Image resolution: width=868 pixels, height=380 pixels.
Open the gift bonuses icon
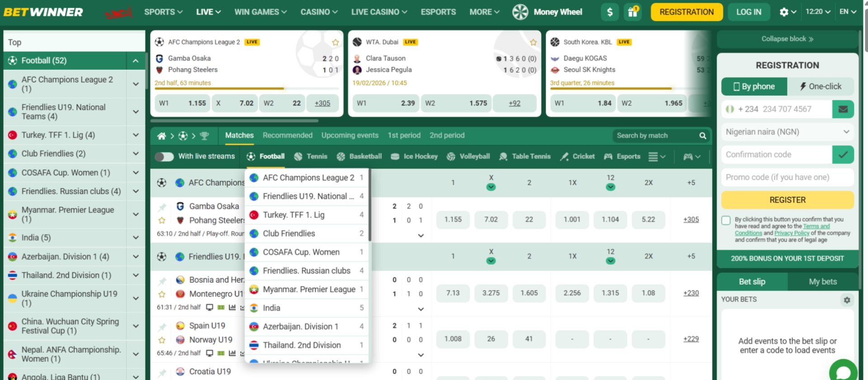[x=632, y=12]
